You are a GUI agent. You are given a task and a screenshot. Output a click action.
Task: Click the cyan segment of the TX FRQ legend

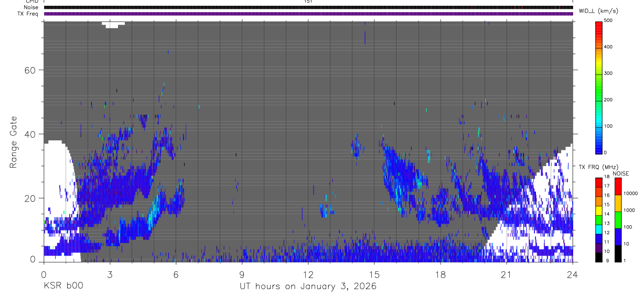coord(599,229)
